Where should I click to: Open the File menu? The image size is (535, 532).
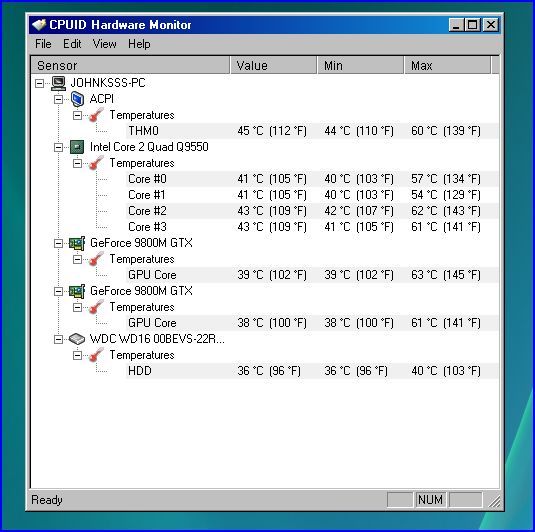coord(43,44)
